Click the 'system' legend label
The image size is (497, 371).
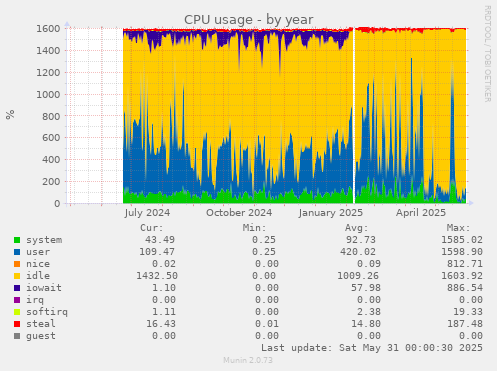pyautogui.click(x=44, y=240)
